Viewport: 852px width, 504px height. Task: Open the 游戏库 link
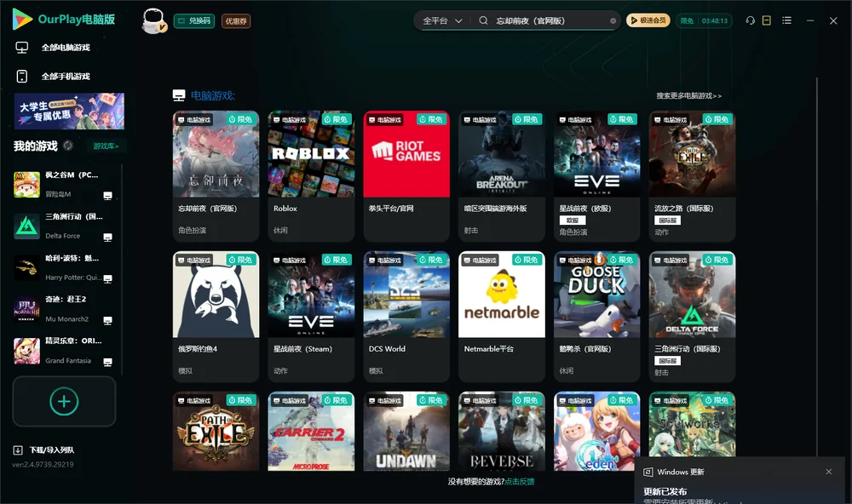pos(106,146)
